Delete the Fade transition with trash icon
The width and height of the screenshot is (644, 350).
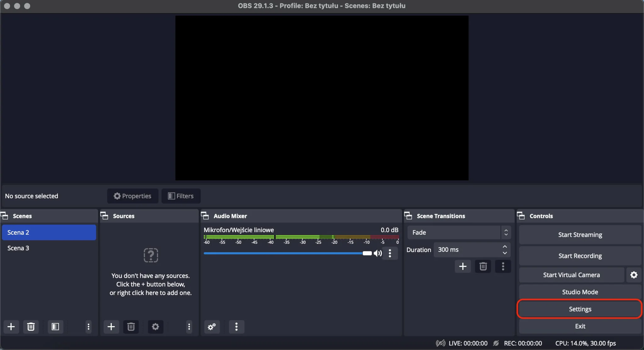(x=483, y=266)
